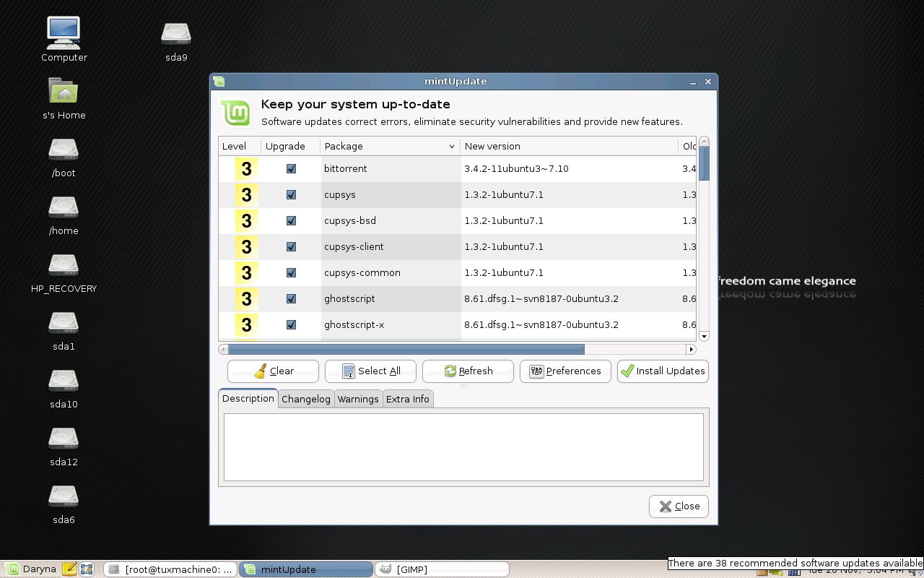The height and width of the screenshot is (578, 924).
Task: Switch to the root@tuxmachine0 terminal taskbar item
Action: [170, 569]
